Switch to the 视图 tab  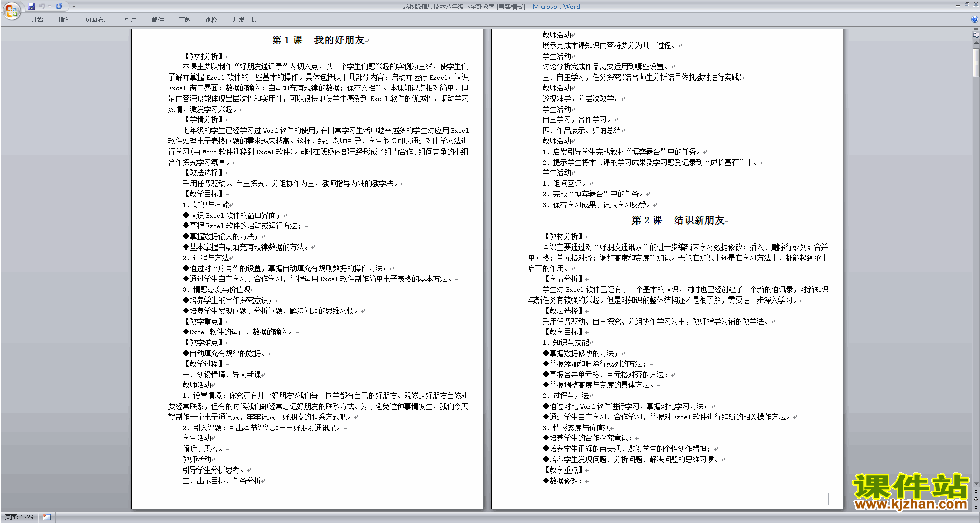[212, 19]
